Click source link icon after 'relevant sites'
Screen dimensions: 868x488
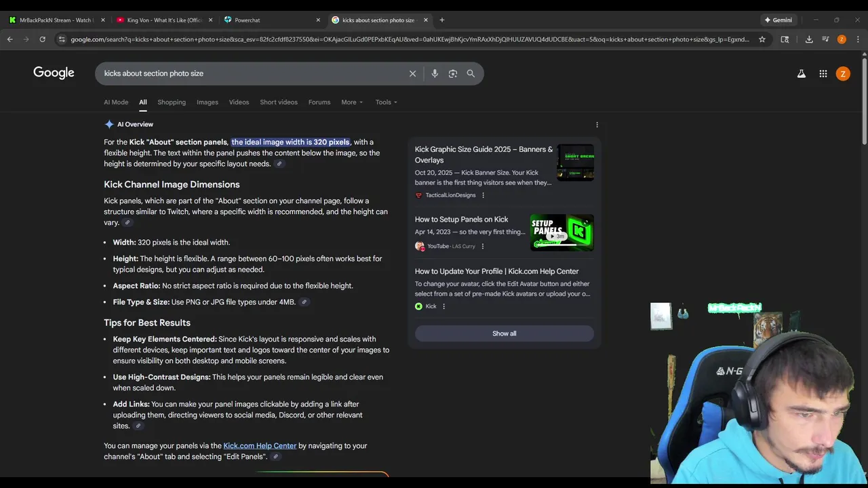138,426
